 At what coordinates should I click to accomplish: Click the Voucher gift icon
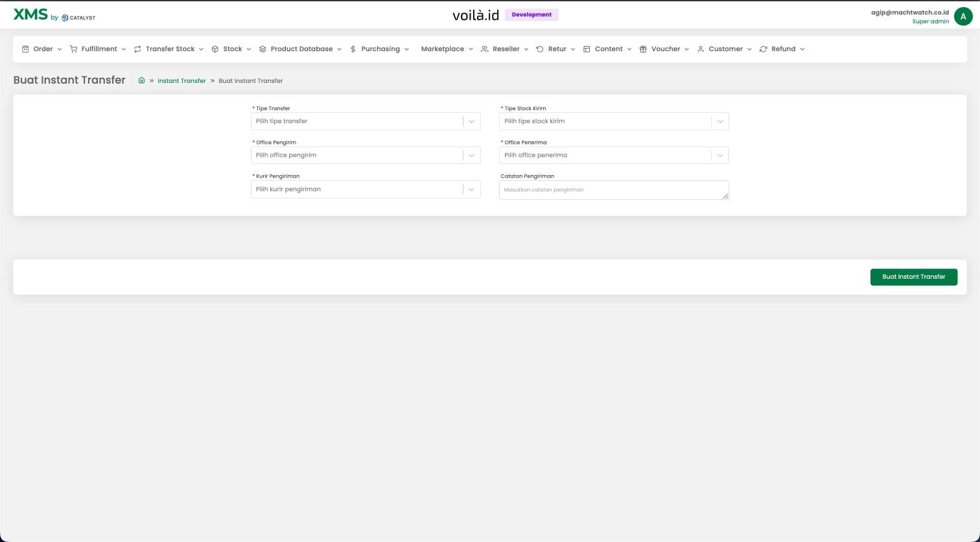point(643,49)
